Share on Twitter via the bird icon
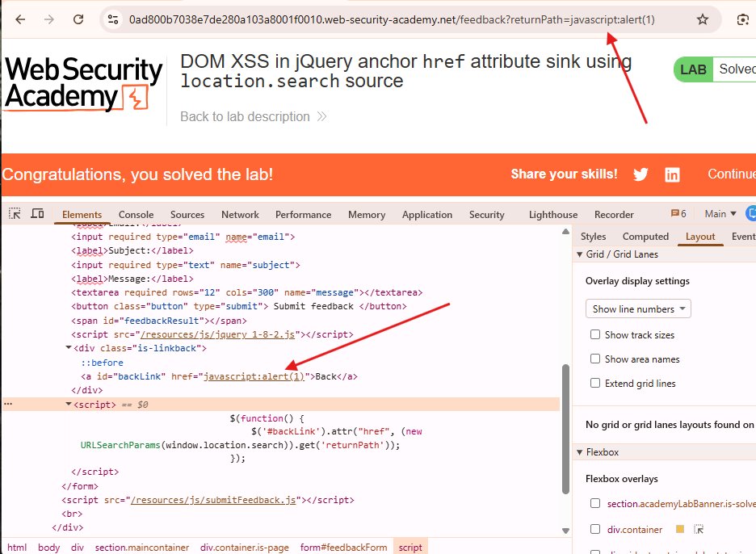Image resolution: width=756 pixels, height=554 pixels. tap(640, 174)
